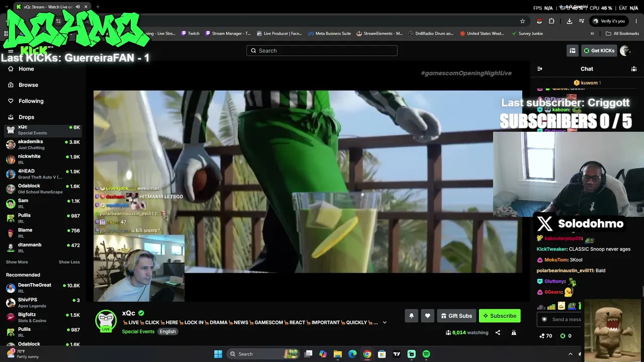Open the United States Weather bookmark
This screenshot has width=644, height=362.
tap(482, 34)
